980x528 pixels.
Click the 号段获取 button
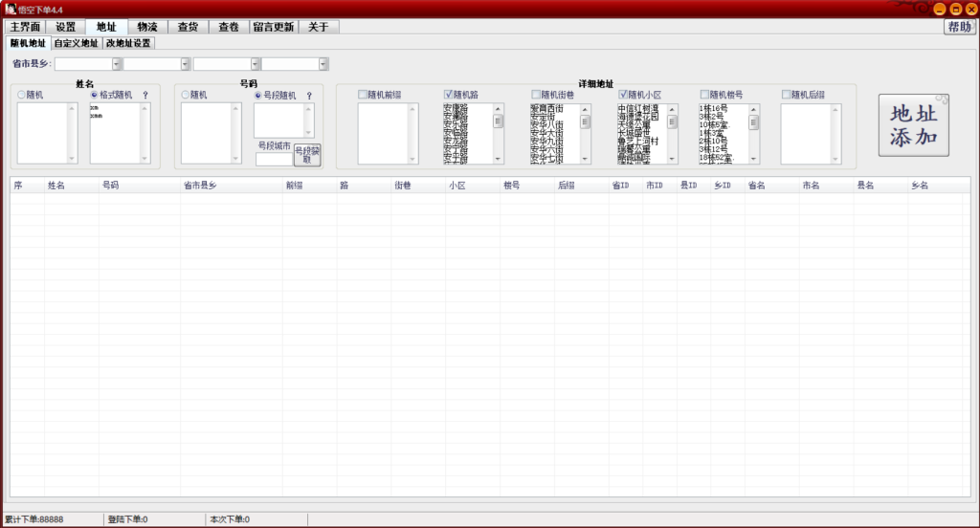307,155
